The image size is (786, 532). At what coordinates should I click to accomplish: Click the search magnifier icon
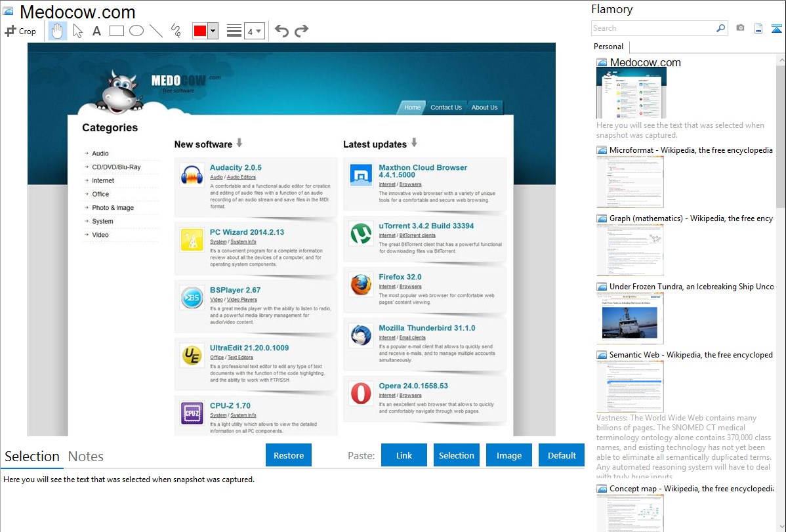point(721,28)
